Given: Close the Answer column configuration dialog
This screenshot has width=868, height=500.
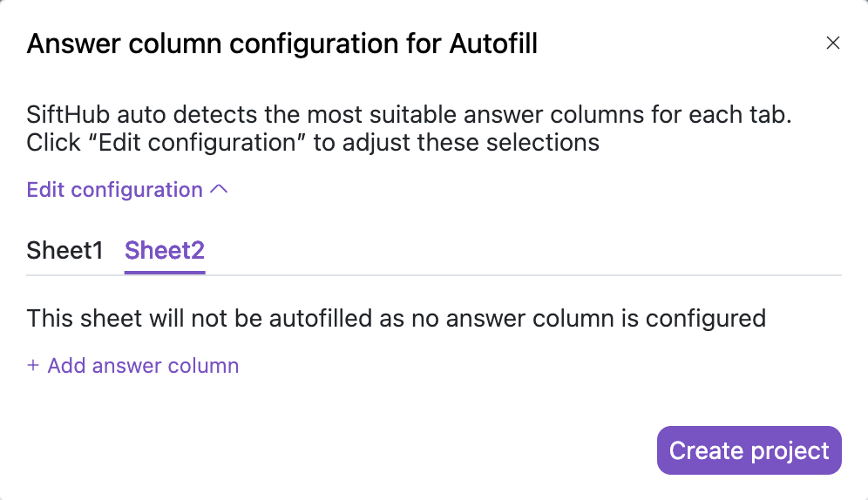Looking at the screenshot, I should coord(833,44).
